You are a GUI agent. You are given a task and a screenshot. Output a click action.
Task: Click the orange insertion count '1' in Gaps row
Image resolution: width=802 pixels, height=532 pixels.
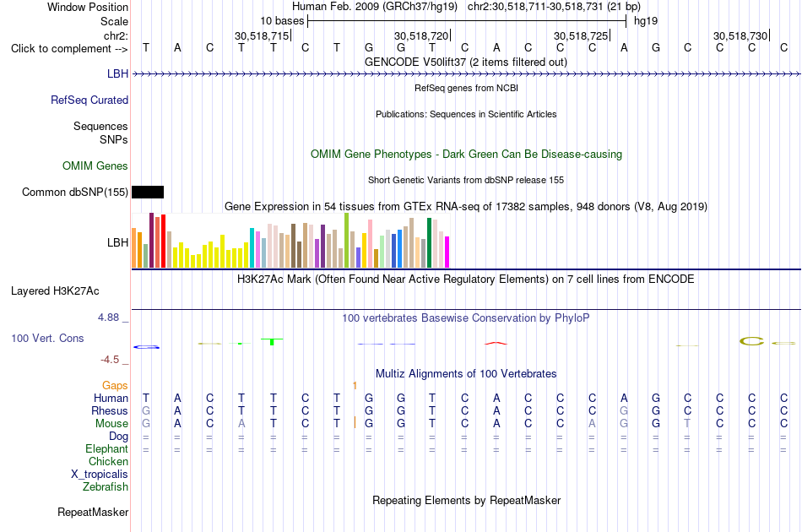[355, 385]
